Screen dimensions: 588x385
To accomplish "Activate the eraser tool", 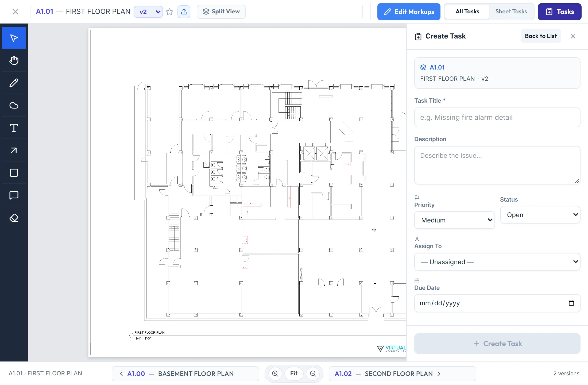I will click(x=14, y=218).
